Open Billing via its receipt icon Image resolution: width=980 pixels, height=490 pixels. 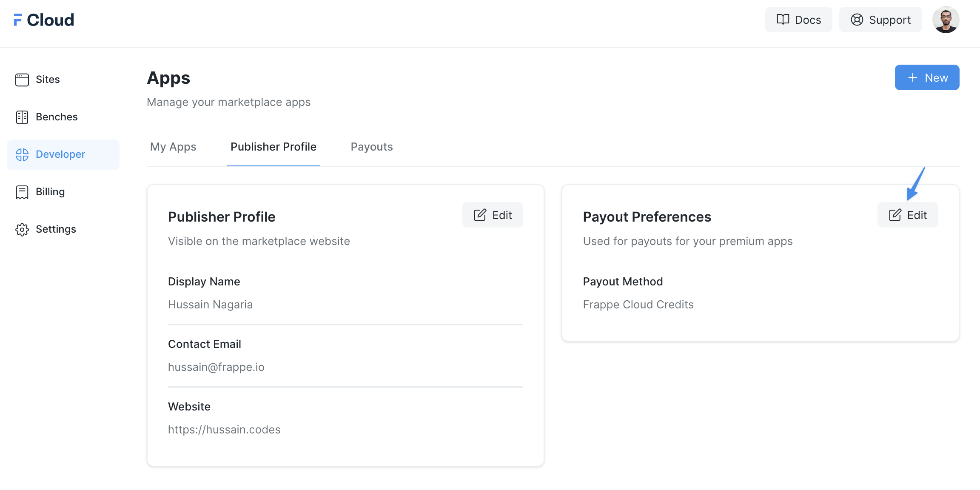(x=22, y=192)
